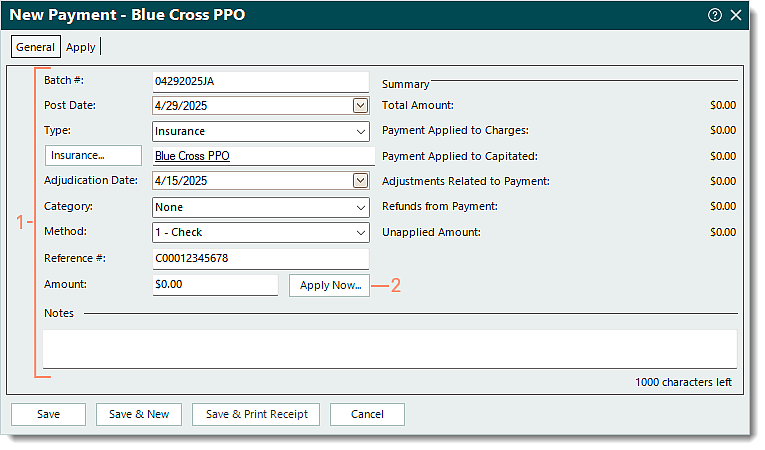Viewport: 765px width, 450px height.
Task: Click the Cancel button
Action: (x=367, y=414)
